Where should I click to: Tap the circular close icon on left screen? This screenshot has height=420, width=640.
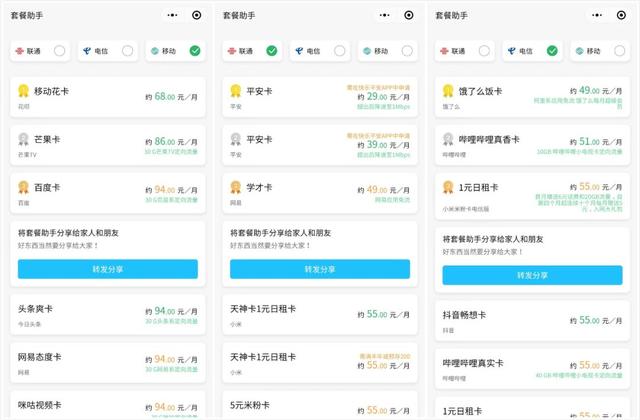tap(196, 15)
